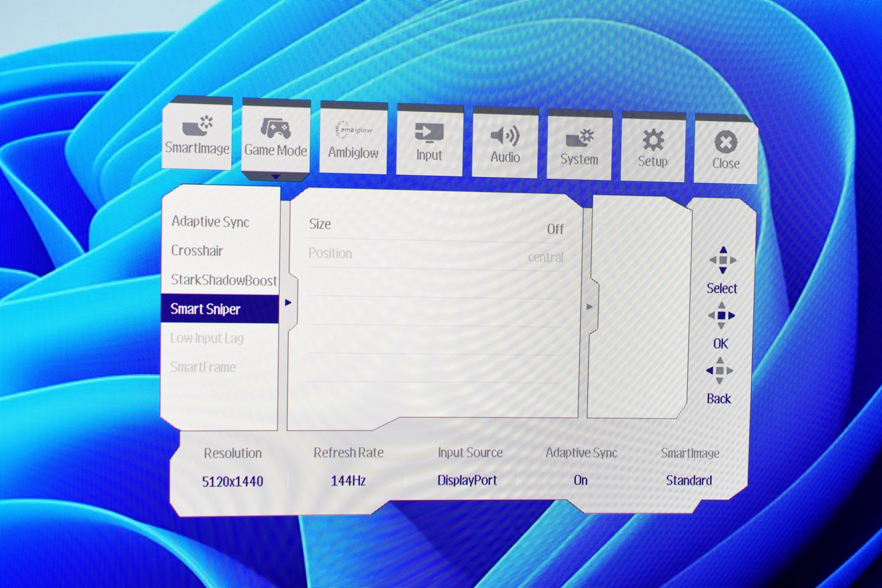Toggle the Size value Off
Image resolution: width=882 pixels, height=588 pixels.
point(555,229)
